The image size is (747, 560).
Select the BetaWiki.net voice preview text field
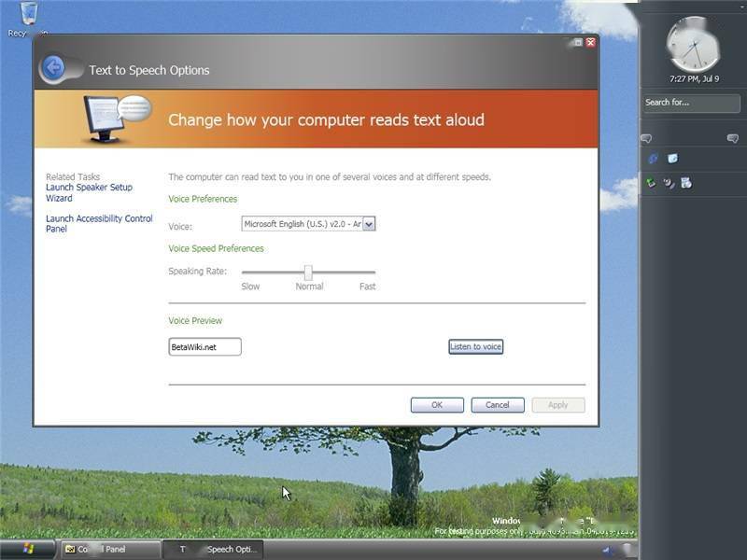pyautogui.click(x=204, y=346)
